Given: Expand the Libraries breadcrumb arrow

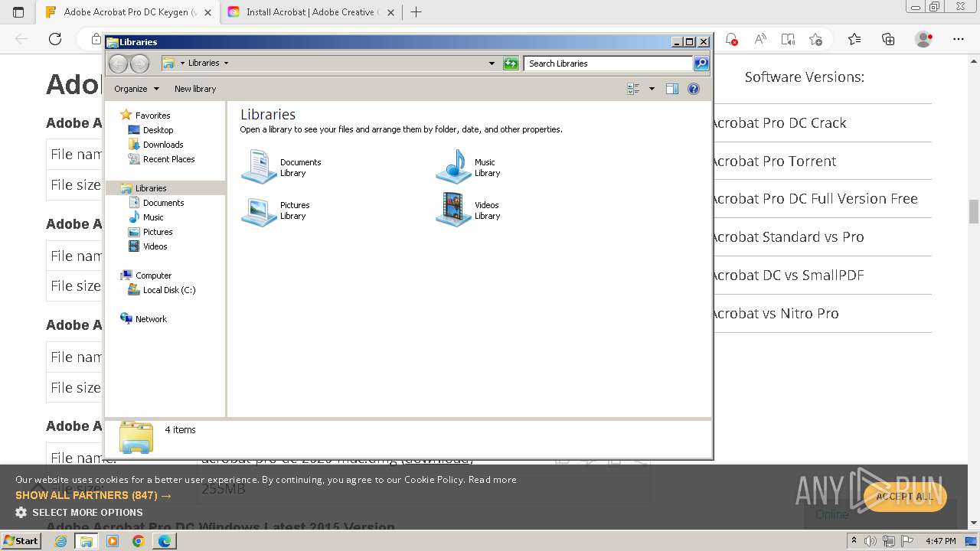Looking at the screenshot, I should click(226, 64).
